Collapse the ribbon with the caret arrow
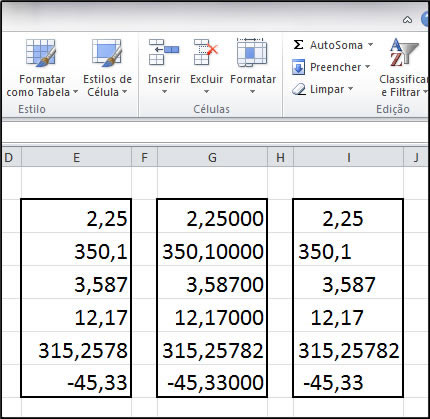The width and height of the screenshot is (430, 419). point(407,20)
